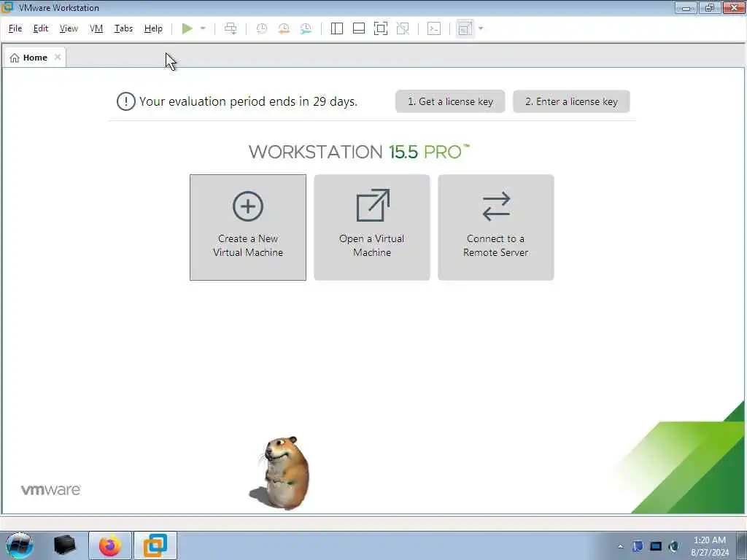Open Firefox from the taskbar

click(110, 545)
